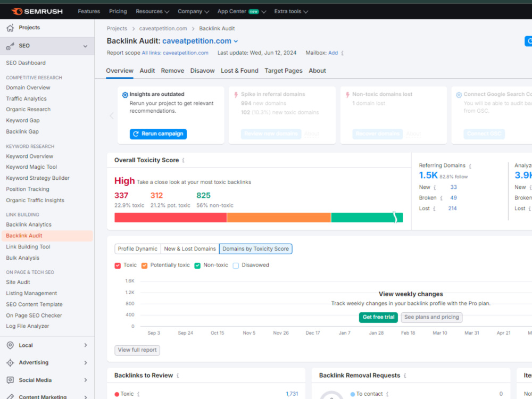The width and height of the screenshot is (532, 399).
Task: Switch to the Audit tab
Action: [147, 71]
